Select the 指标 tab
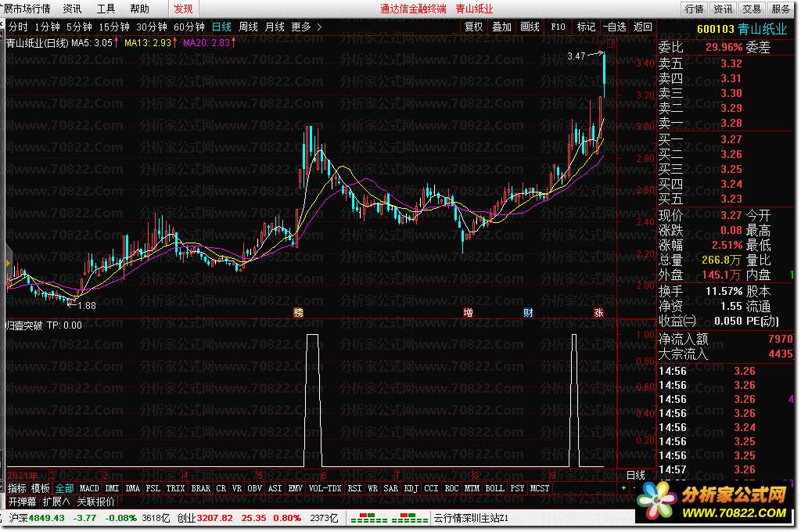Viewport: 801px width, 532px height. pos(17,488)
